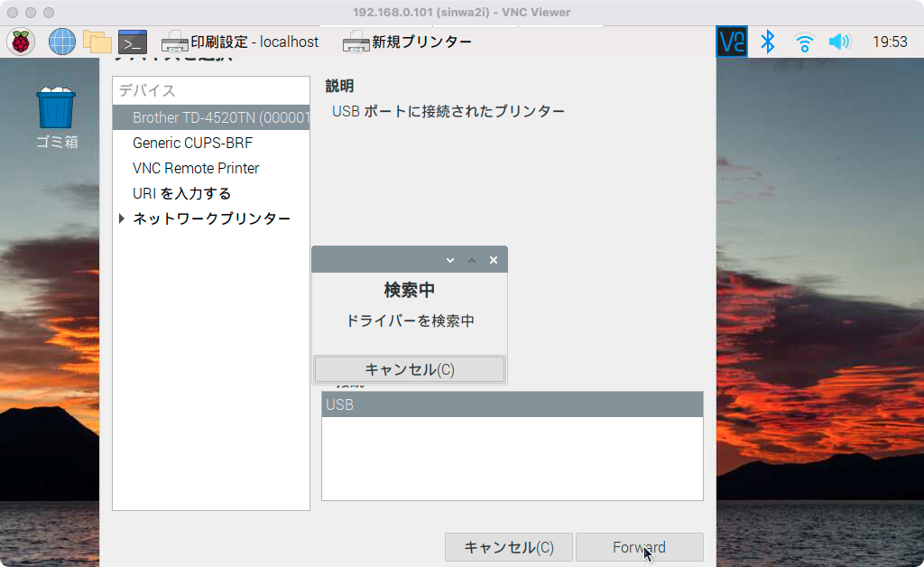The width and height of the screenshot is (924, 567).
Task: Switch to 印刷設定 - localhost taskbar window
Action: (240, 42)
